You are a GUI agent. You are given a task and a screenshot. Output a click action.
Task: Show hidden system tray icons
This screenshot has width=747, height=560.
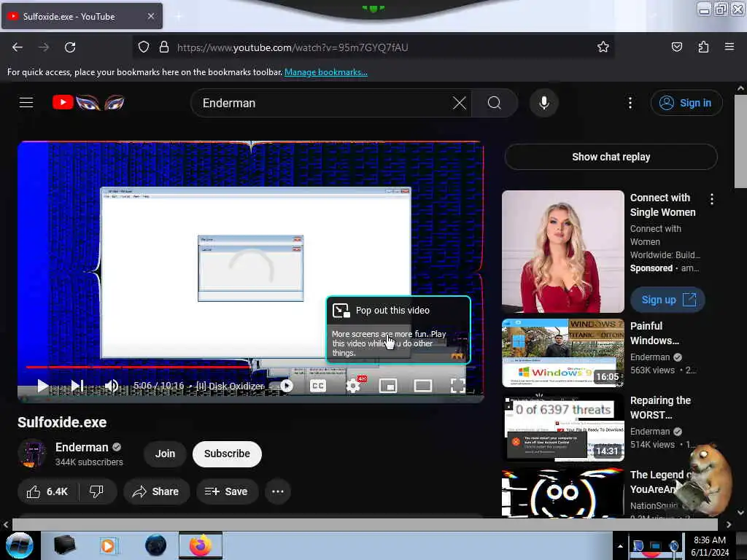coord(620,546)
